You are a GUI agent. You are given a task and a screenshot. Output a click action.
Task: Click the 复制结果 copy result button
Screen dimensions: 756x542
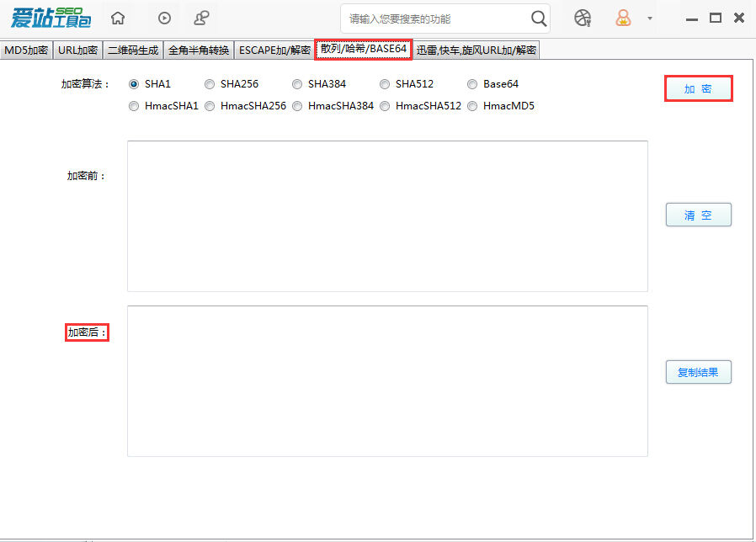click(x=698, y=372)
